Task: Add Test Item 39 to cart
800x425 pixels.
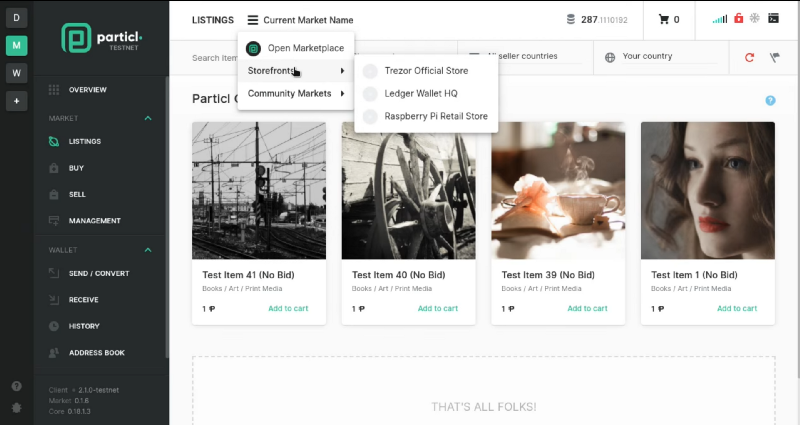Action: point(587,308)
